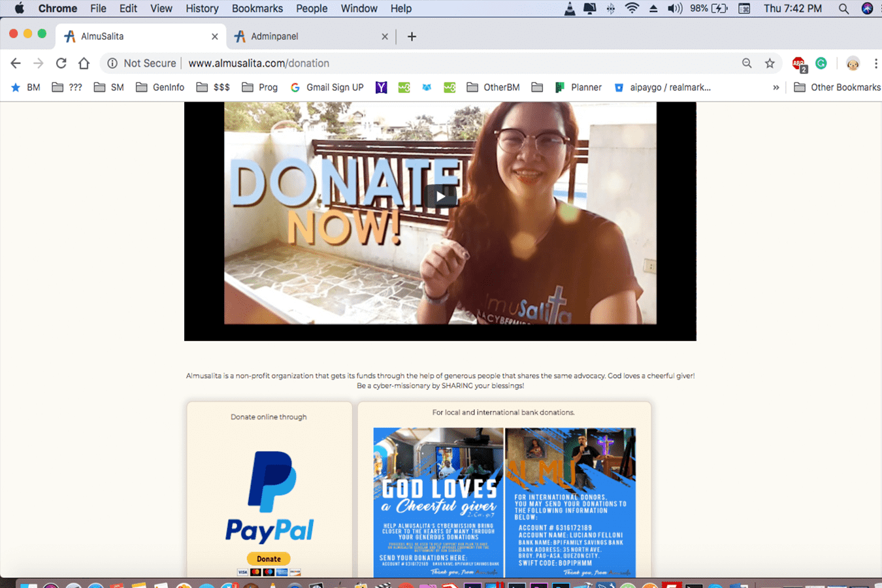
Task: Close the AlmuSalita tab
Action: coord(214,37)
